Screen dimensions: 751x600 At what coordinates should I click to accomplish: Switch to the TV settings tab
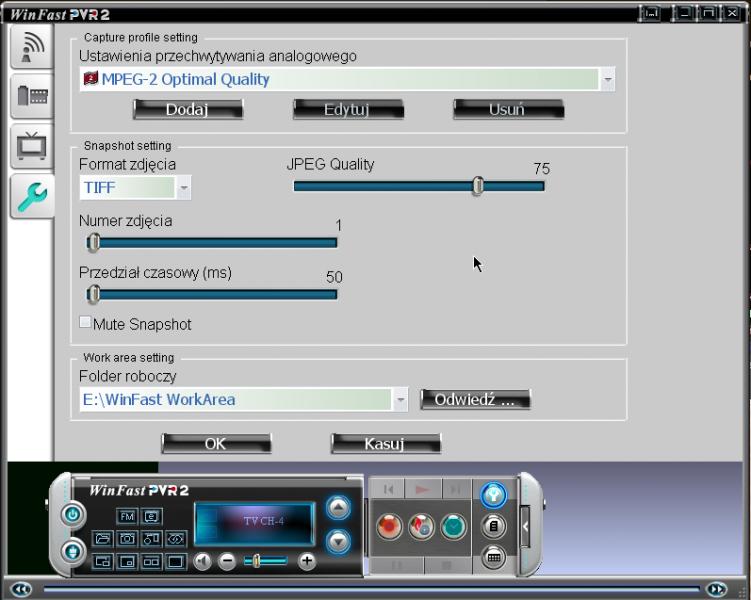(32, 145)
